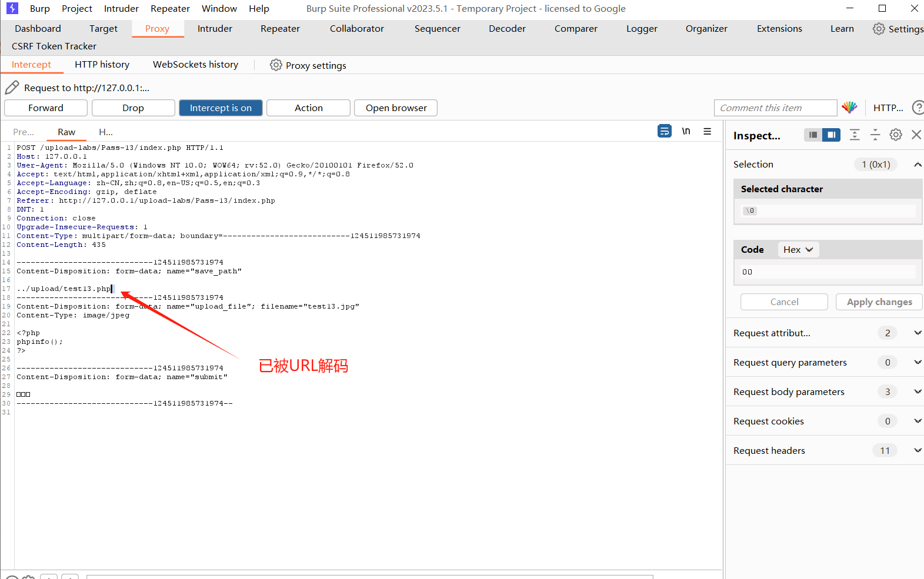
Task: Select the Raw view tab
Action: tap(66, 132)
